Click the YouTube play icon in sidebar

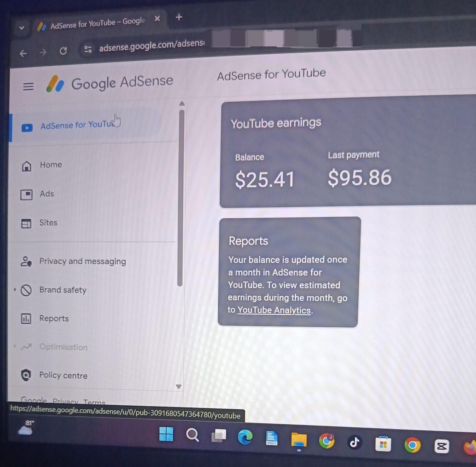point(27,128)
